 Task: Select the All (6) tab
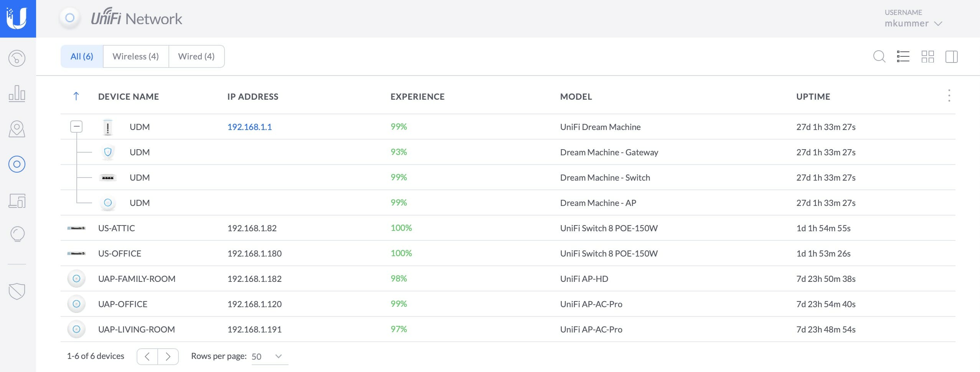(82, 56)
